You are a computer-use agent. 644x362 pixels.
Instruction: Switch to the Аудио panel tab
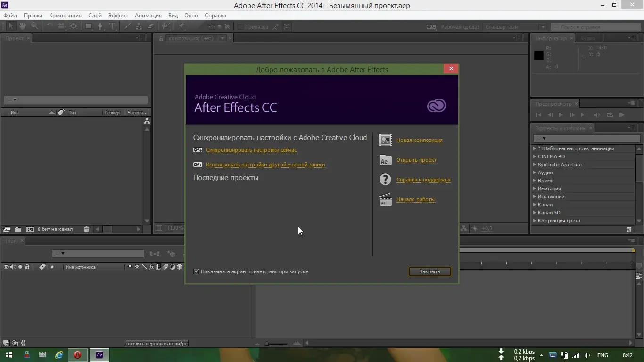click(587, 38)
